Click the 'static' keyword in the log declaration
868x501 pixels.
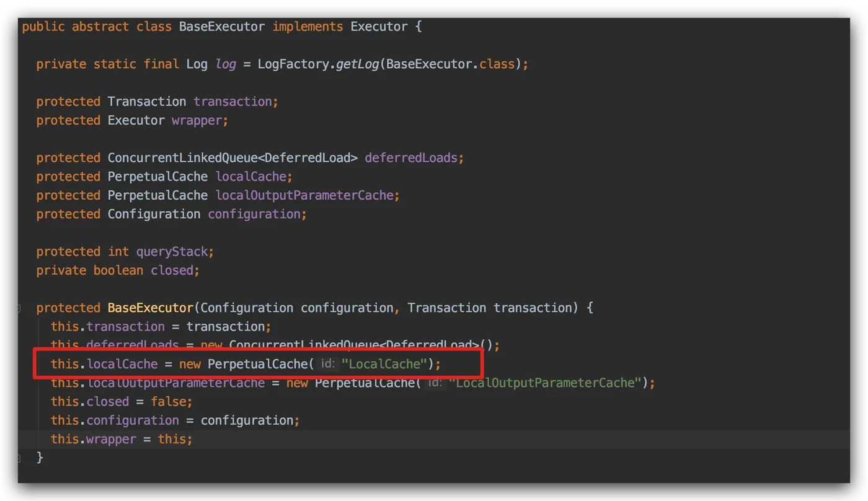tap(115, 64)
